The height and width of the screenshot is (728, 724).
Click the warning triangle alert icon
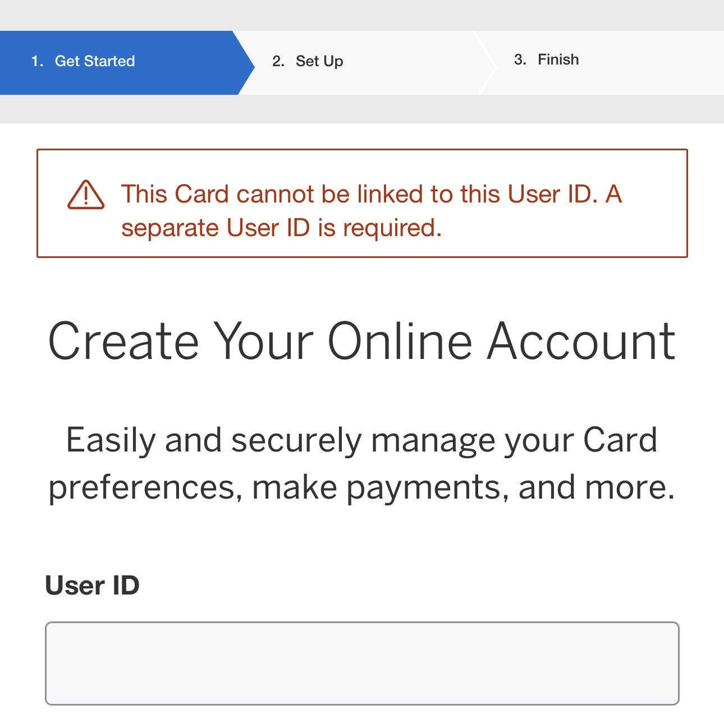coord(86,195)
